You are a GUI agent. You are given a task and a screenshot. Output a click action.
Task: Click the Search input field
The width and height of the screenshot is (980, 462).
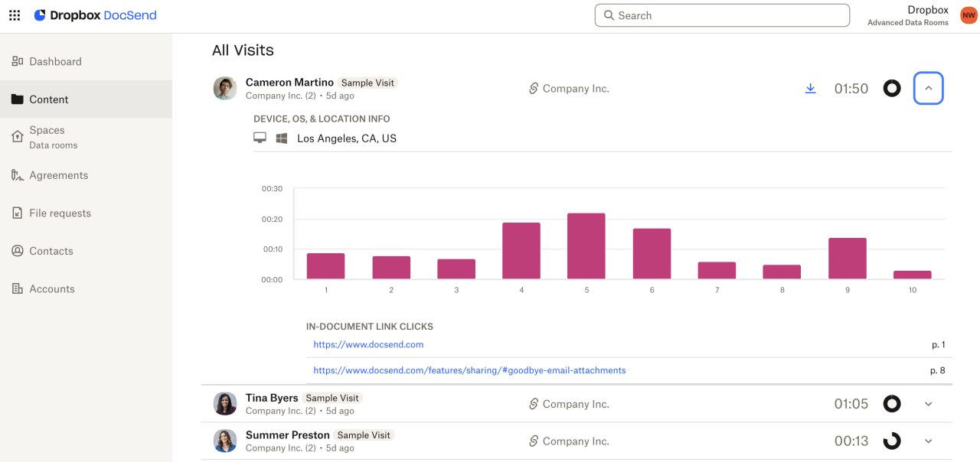[722, 15]
